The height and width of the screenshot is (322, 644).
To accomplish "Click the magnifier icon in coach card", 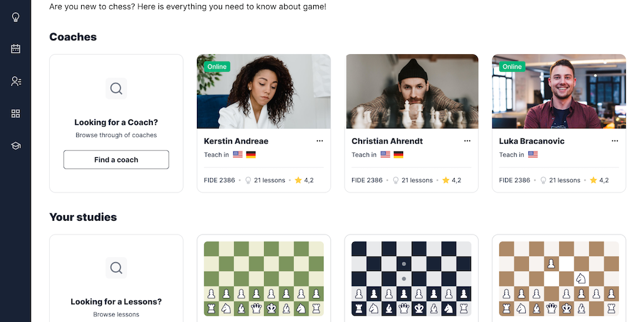I will pyautogui.click(x=116, y=89).
